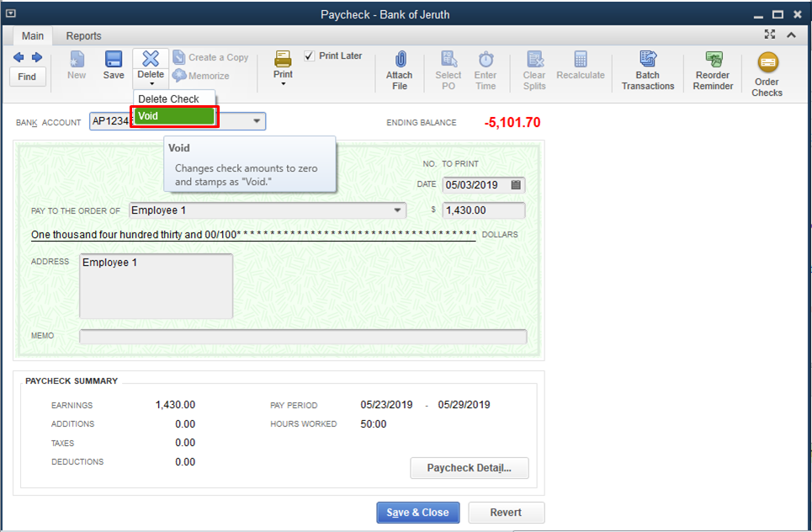
Task: Click the Address box
Action: (156, 286)
